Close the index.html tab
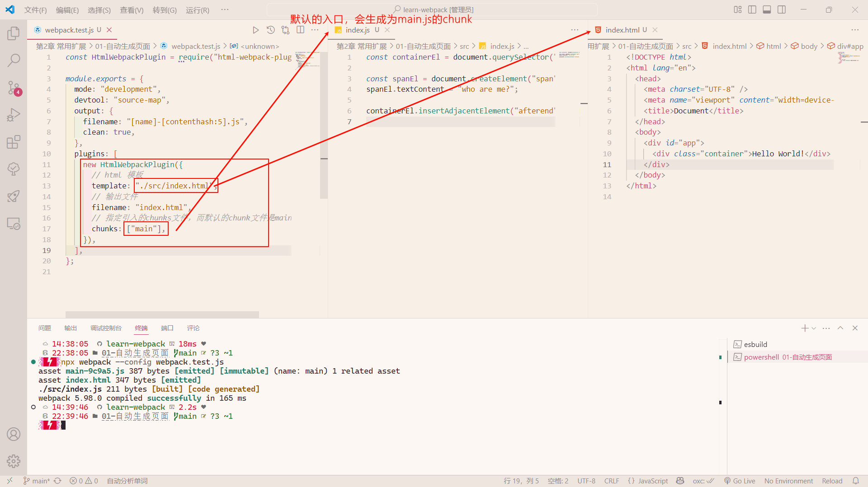The height and width of the screenshot is (487, 868). click(655, 30)
